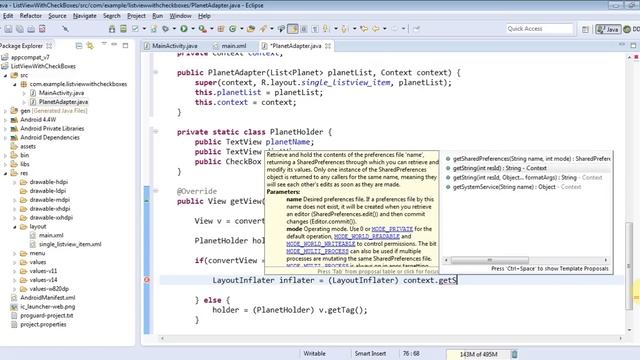Fold the getView method code block
The image size is (640, 360).
[x=156, y=191]
